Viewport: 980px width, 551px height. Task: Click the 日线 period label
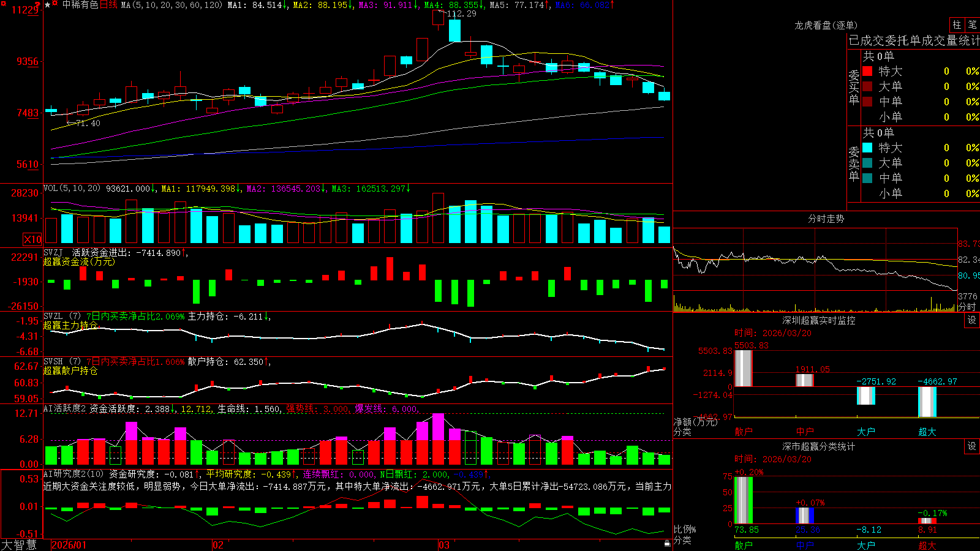108,5
